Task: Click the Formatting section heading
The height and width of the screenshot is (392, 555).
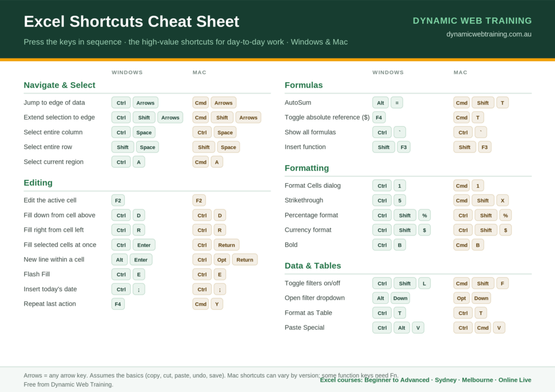Action: point(307,168)
